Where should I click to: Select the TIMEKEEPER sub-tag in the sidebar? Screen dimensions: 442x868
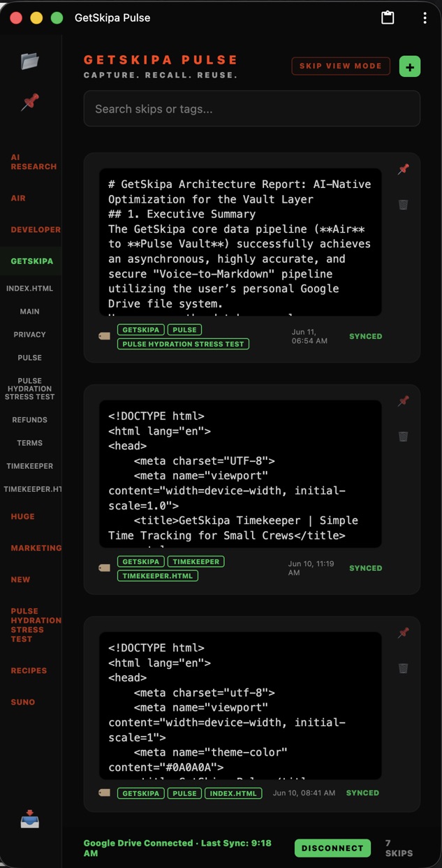point(30,466)
